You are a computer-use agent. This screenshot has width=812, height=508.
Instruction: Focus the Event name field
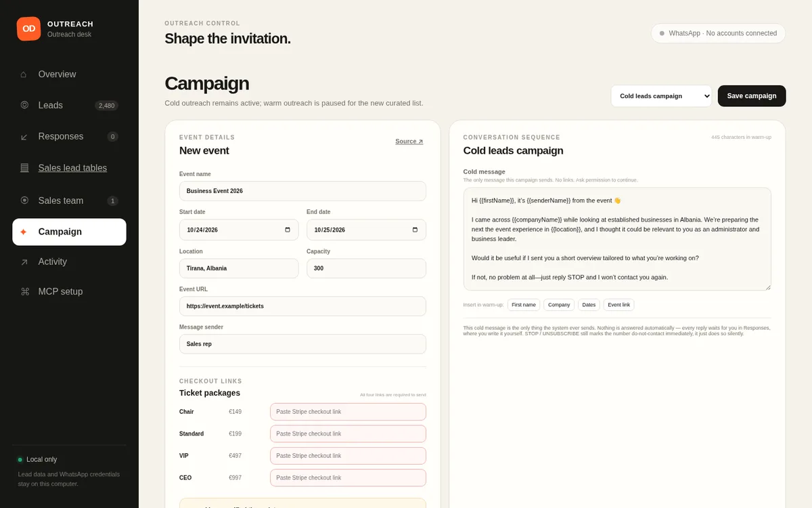tap(302, 191)
